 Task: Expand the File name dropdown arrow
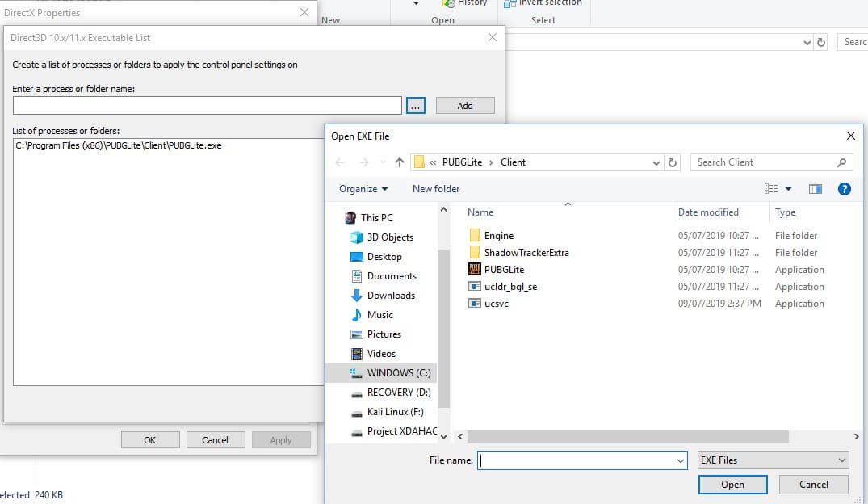[x=681, y=460]
